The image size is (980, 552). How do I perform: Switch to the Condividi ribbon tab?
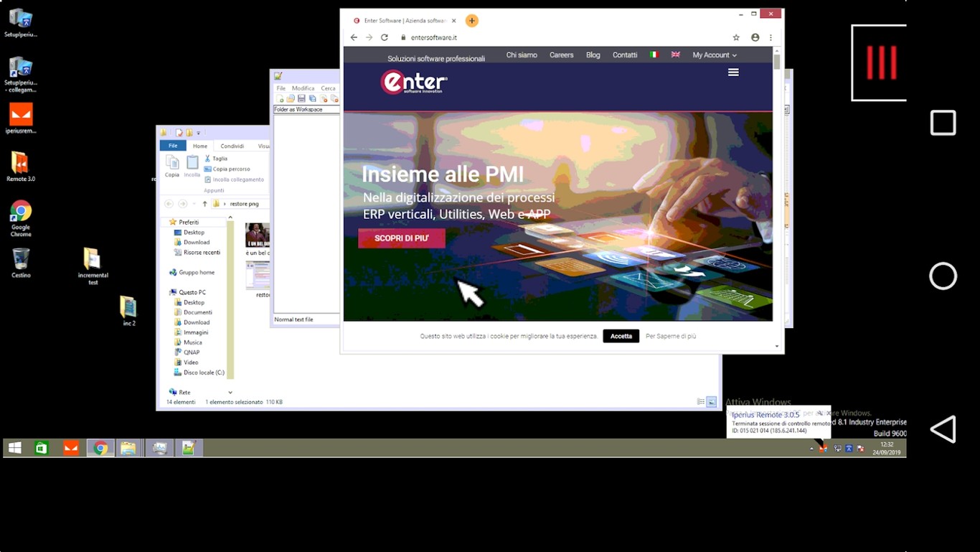[x=232, y=146]
